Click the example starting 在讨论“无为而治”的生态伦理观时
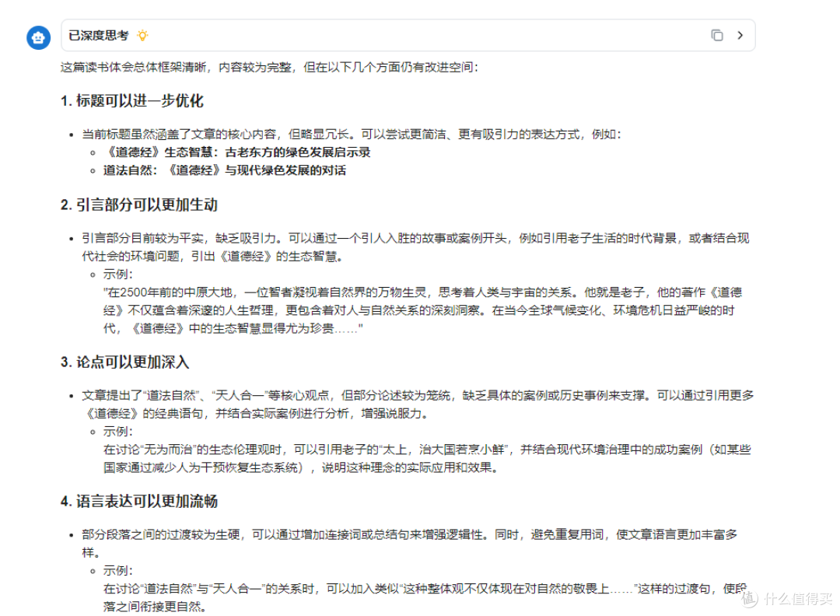The height and width of the screenshot is (616, 840). pos(427,459)
